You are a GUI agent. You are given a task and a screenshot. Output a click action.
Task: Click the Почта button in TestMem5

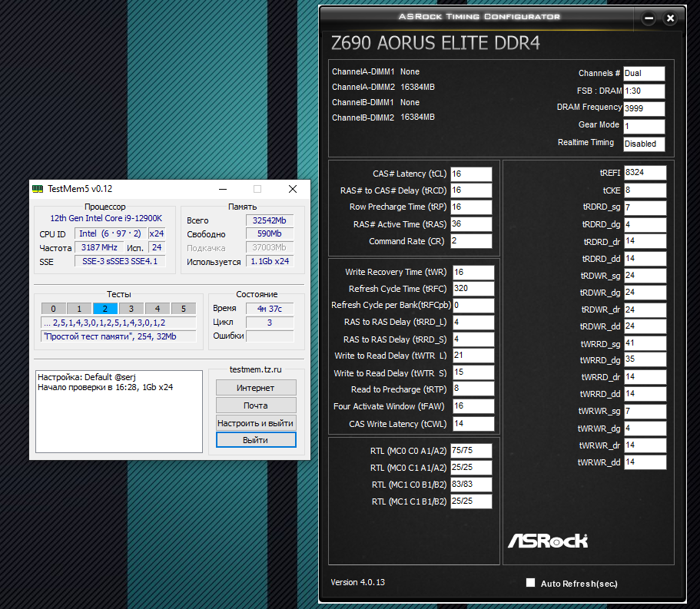pyautogui.click(x=256, y=405)
